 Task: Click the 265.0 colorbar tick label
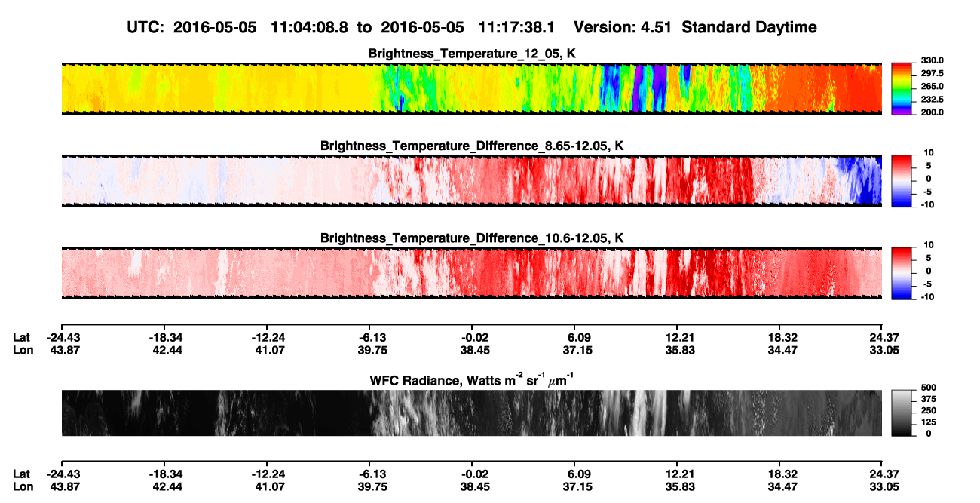pyautogui.click(x=932, y=87)
